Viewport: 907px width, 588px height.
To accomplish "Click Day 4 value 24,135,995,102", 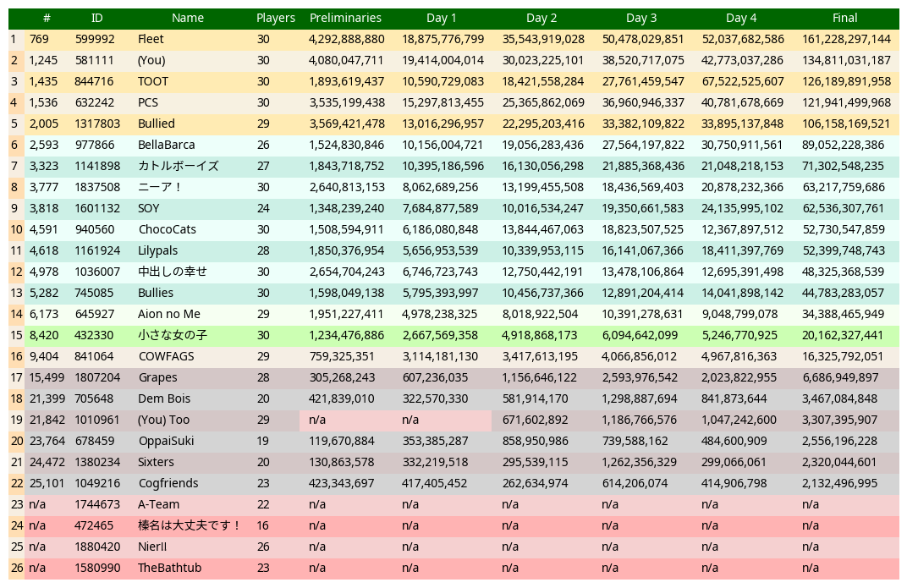I will pos(743,208).
